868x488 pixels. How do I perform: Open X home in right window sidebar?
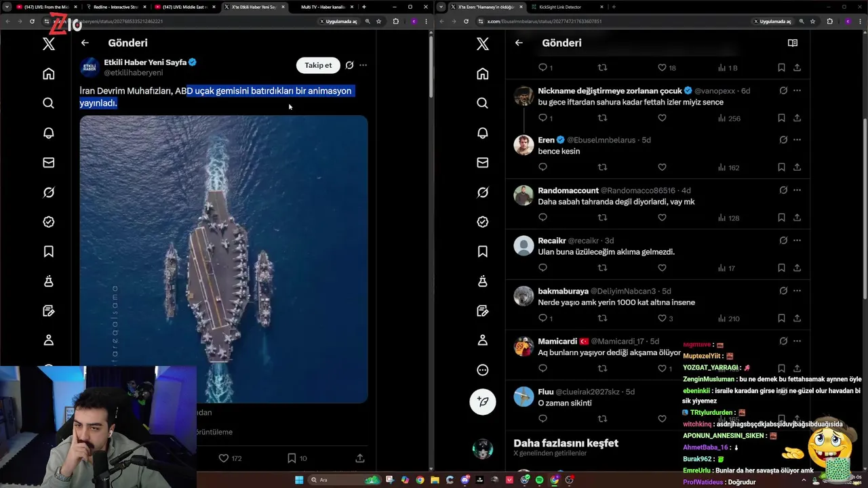(x=482, y=73)
